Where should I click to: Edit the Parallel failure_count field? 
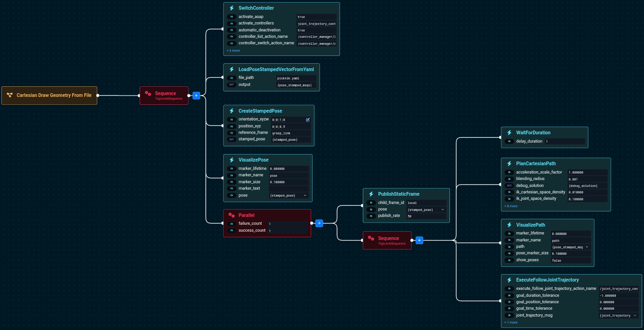coord(288,224)
